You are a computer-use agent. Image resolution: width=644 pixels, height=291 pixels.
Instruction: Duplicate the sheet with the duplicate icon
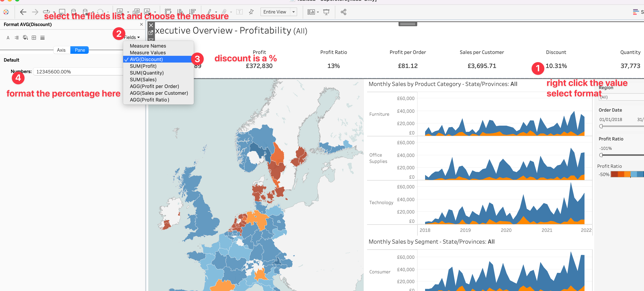[x=136, y=12]
